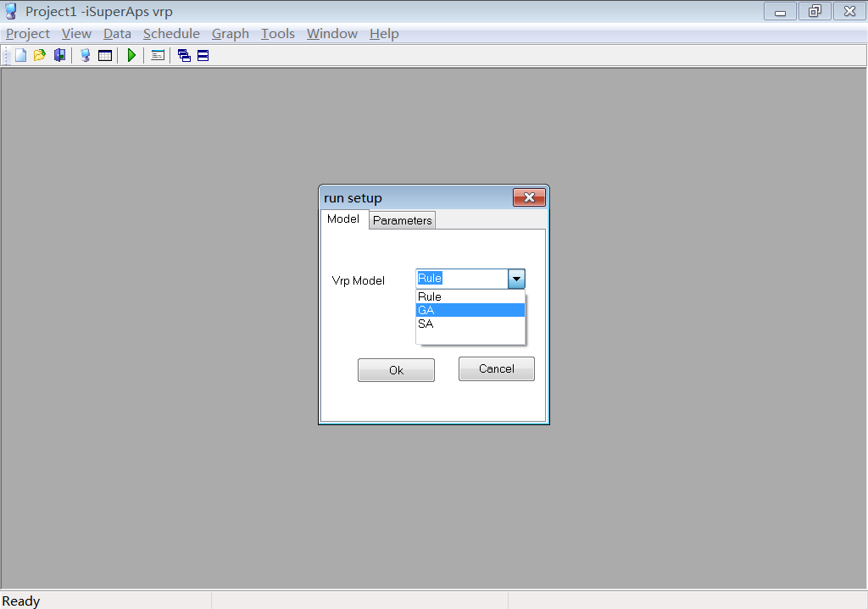Click the blue computer toolbar icon
868x609 pixels.
85,56
